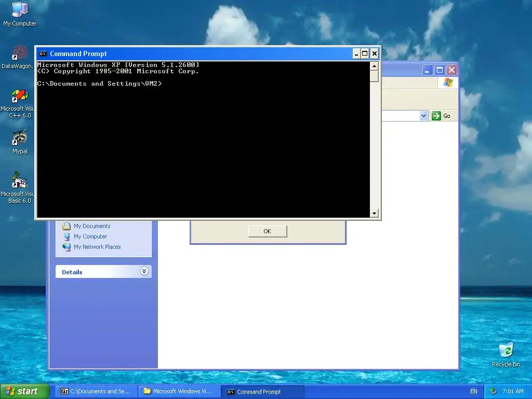Switch to 7-Zip C:\Documents and Se... taskbar button
Image resolution: width=532 pixels, height=399 pixels.
96,392
